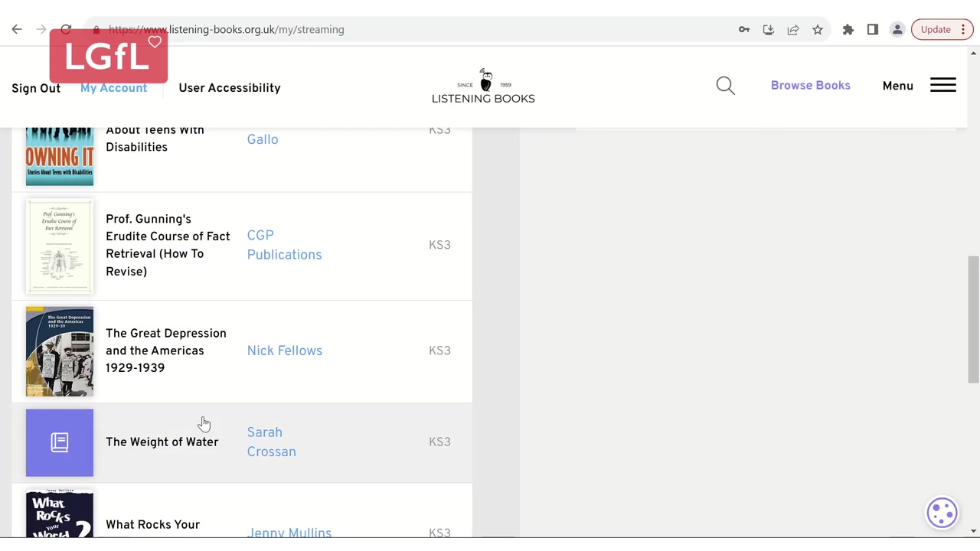
Task: Click the browser back arrow
Action: tap(17, 29)
